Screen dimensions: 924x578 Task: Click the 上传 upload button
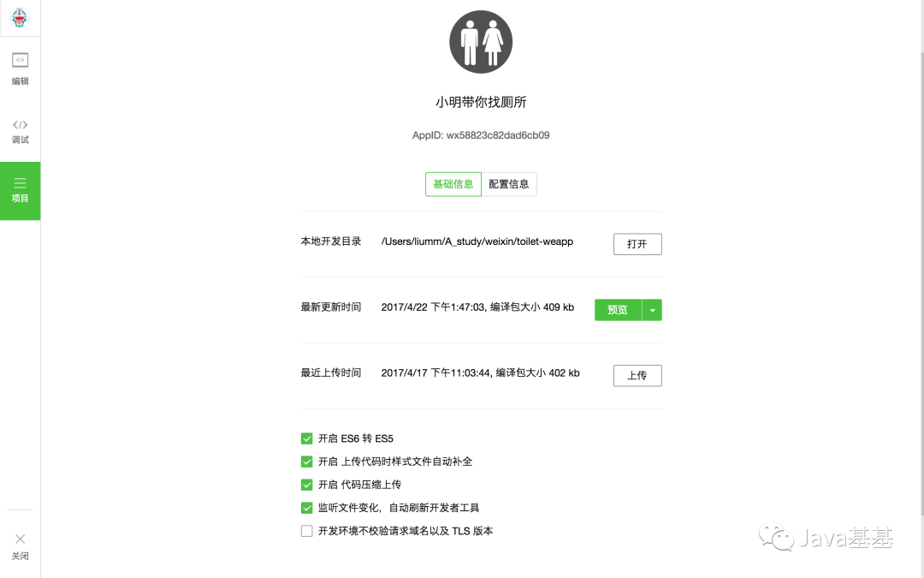pyautogui.click(x=637, y=375)
